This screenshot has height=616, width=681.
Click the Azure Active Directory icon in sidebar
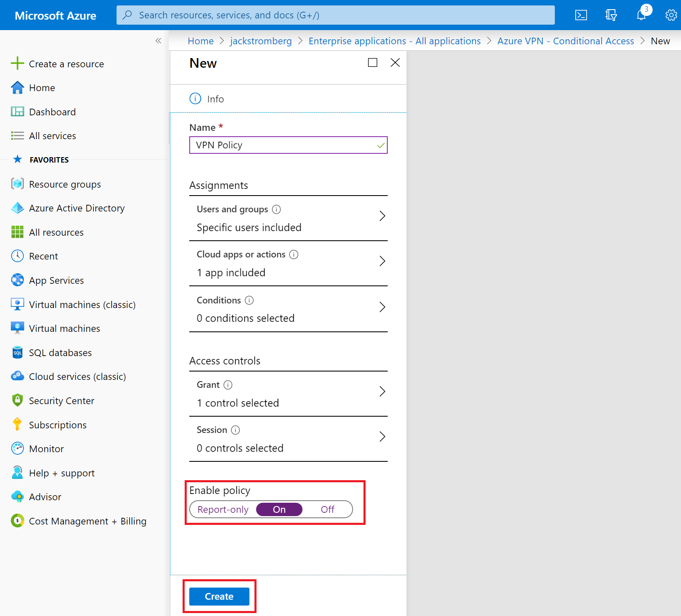(18, 208)
